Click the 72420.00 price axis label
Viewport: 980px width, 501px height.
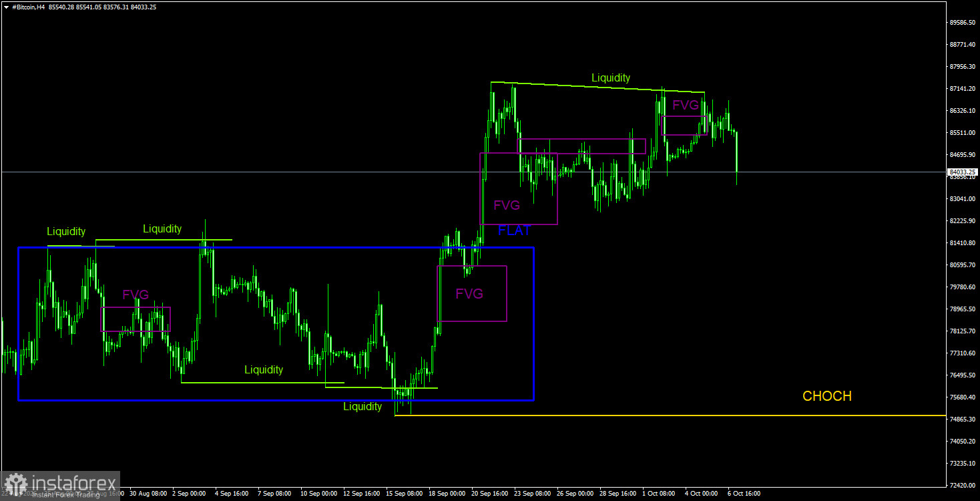click(x=963, y=485)
